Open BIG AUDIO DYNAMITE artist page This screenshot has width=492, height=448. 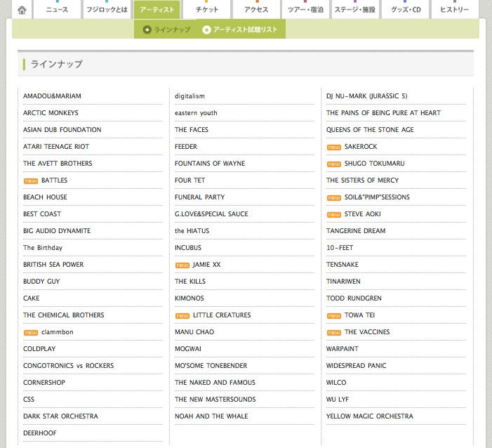click(x=57, y=231)
